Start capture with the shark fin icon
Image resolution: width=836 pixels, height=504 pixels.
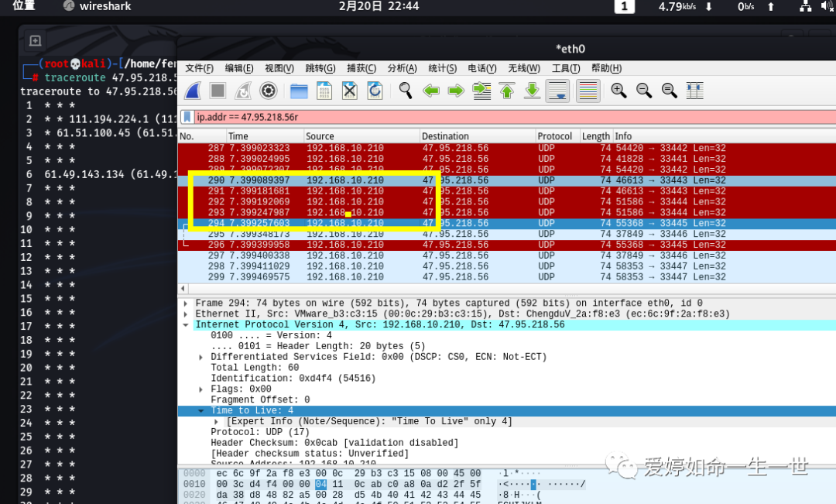click(193, 91)
